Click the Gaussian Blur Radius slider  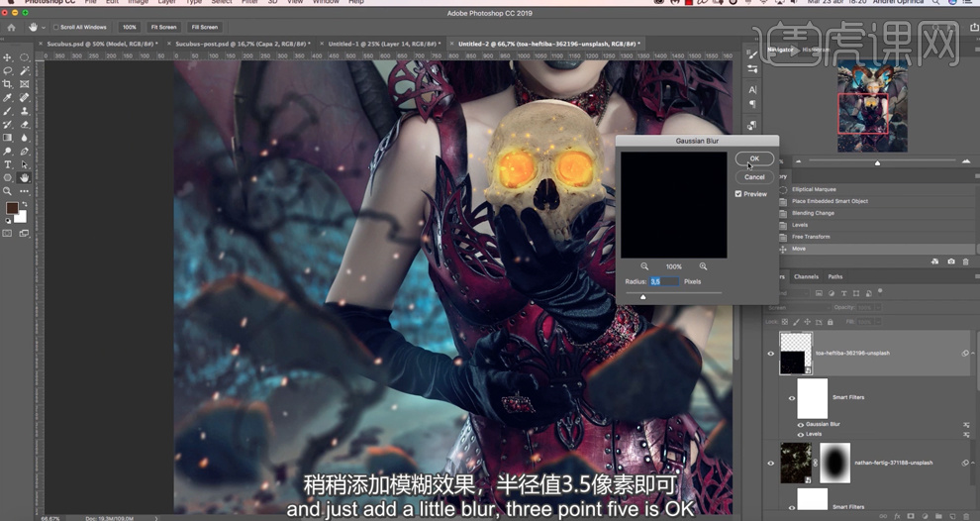point(673,294)
